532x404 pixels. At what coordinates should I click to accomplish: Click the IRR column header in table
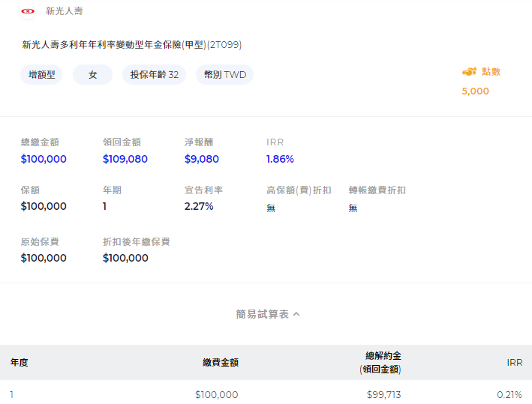point(514,362)
